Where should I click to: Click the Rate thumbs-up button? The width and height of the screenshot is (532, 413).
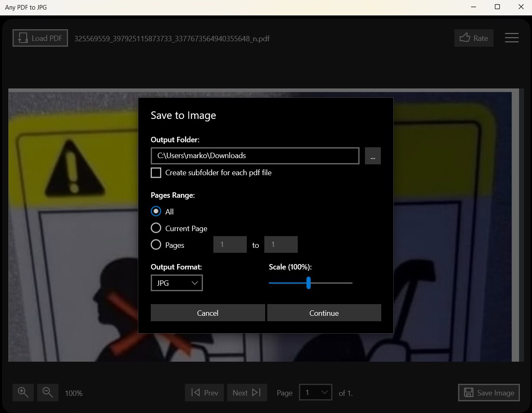474,38
